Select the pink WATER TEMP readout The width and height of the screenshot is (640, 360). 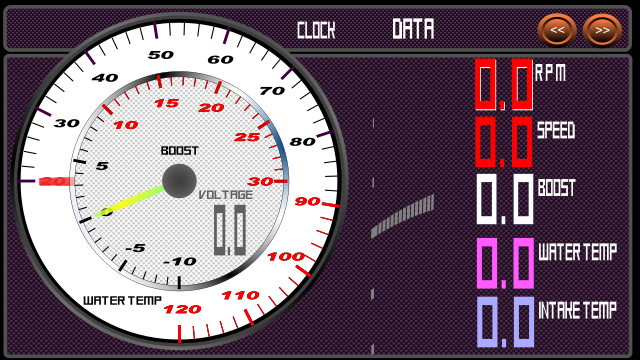point(505,264)
